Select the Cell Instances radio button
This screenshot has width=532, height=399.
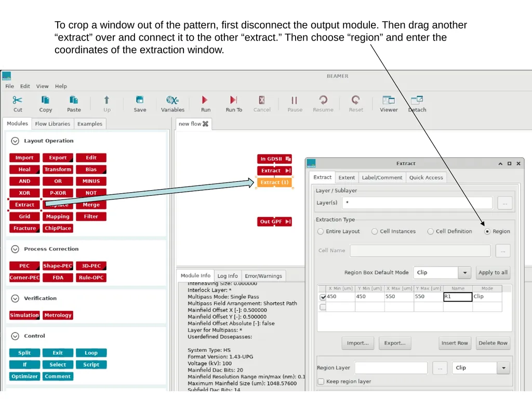375,231
